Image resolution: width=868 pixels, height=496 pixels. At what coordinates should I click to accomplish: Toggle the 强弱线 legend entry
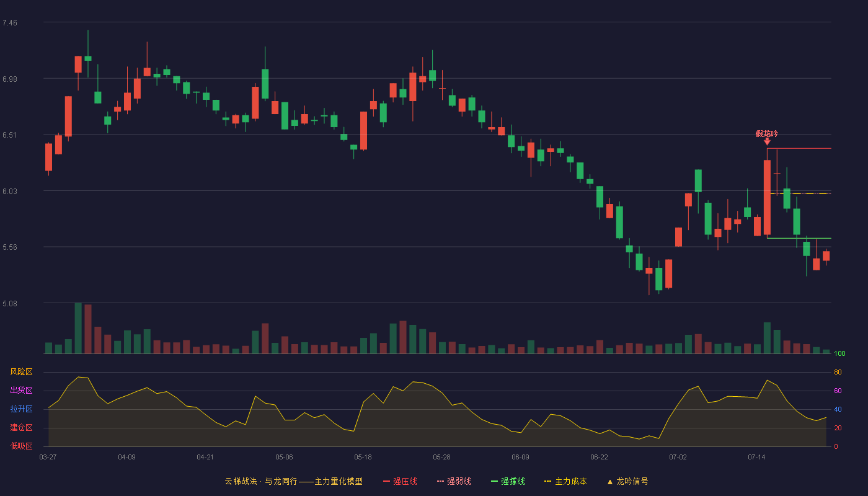454,481
